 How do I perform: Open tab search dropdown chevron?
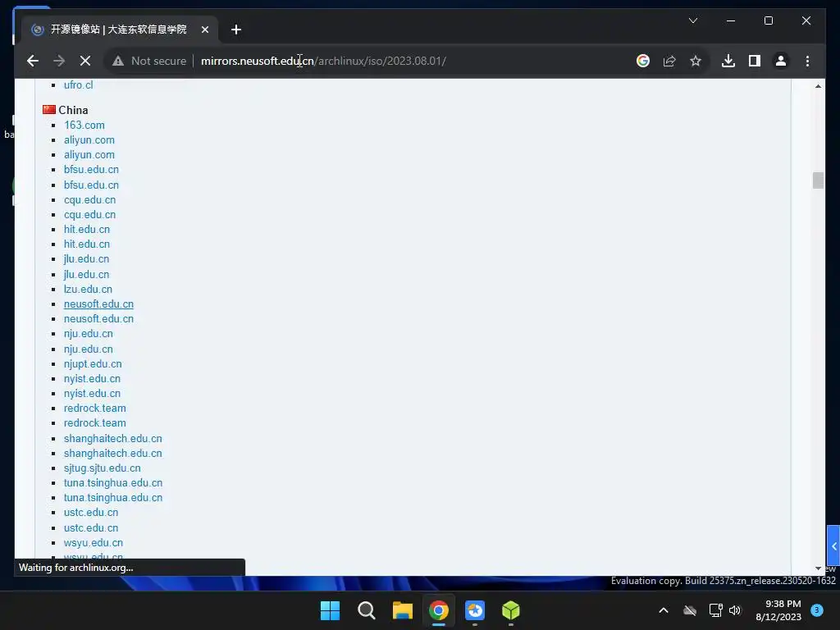pos(692,21)
